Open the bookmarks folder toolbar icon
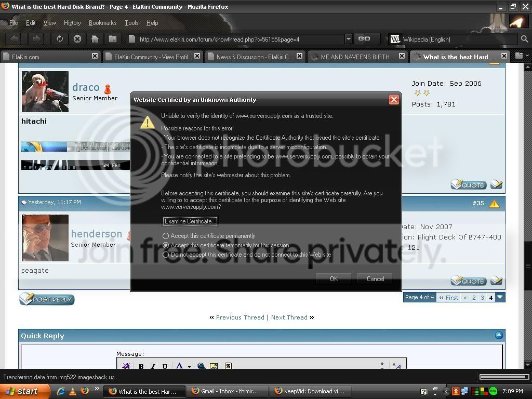This screenshot has width=532, height=399. (113, 39)
